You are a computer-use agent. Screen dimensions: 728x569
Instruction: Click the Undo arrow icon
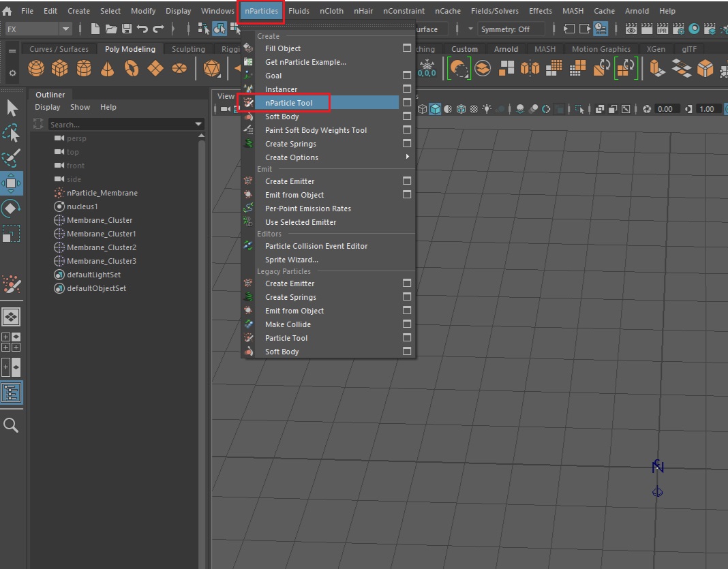point(142,29)
